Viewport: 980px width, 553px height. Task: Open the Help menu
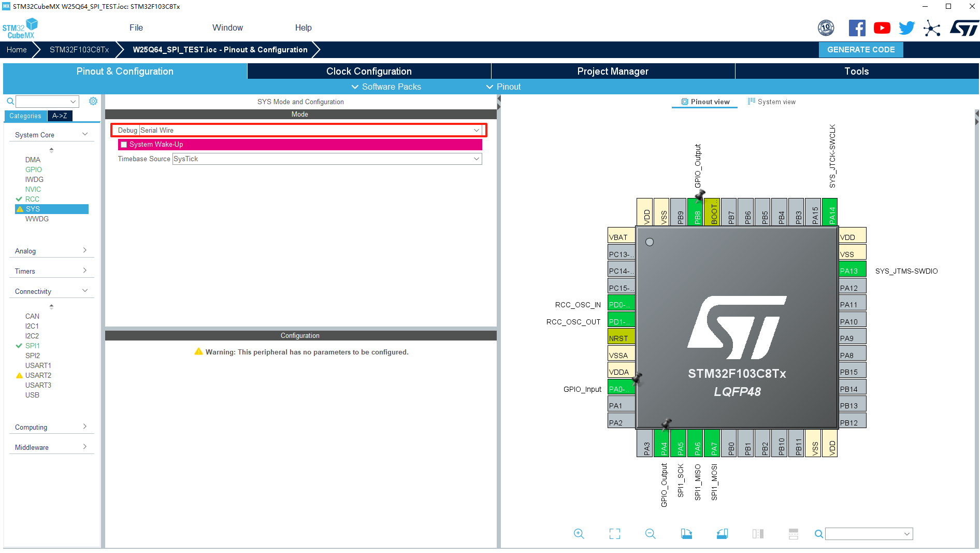tap(304, 27)
